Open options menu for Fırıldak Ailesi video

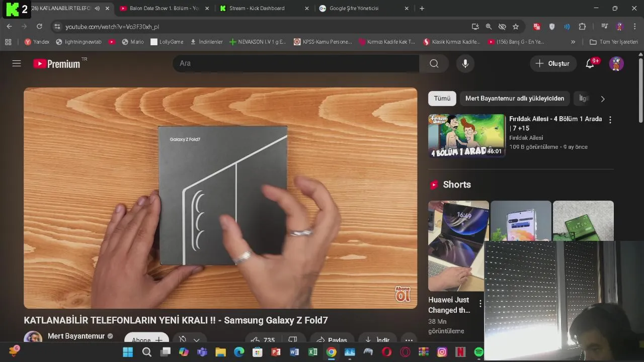tap(610, 120)
